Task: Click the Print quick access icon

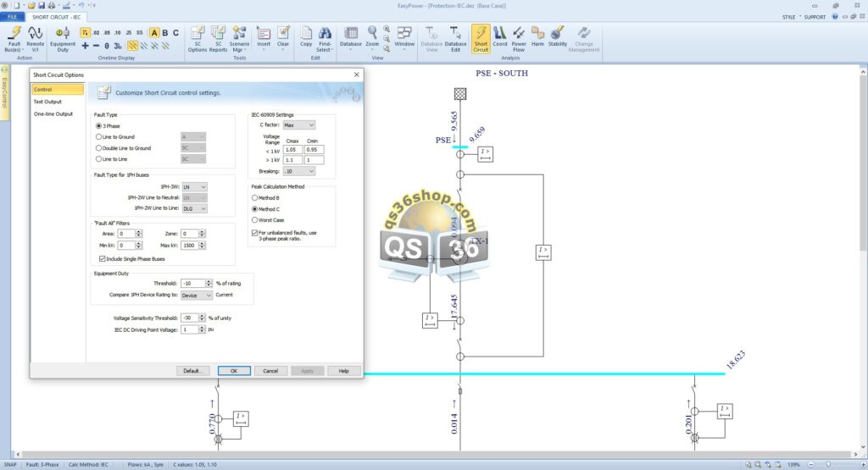Action: (52, 6)
